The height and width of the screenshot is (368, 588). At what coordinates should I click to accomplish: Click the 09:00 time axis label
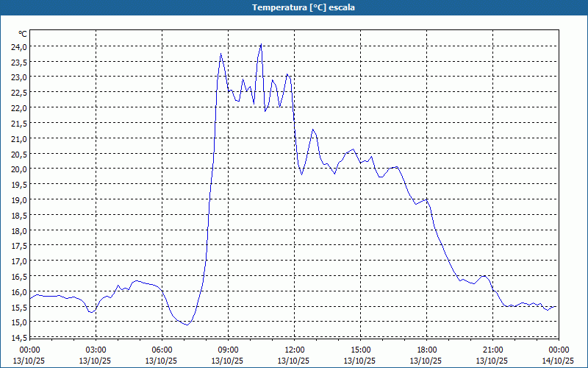click(228, 350)
